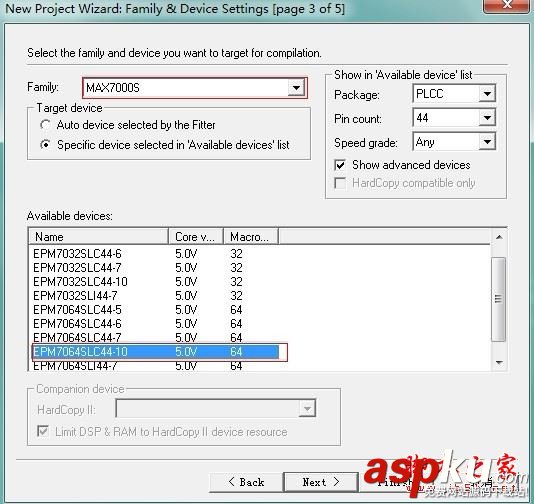Click the Next button
This screenshot has height=504, width=534.
pos(321,482)
